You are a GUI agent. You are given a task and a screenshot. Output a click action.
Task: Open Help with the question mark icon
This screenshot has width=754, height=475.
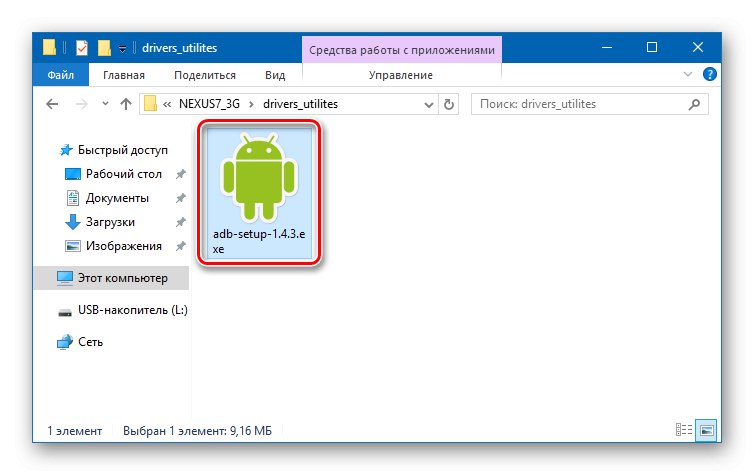709,75
